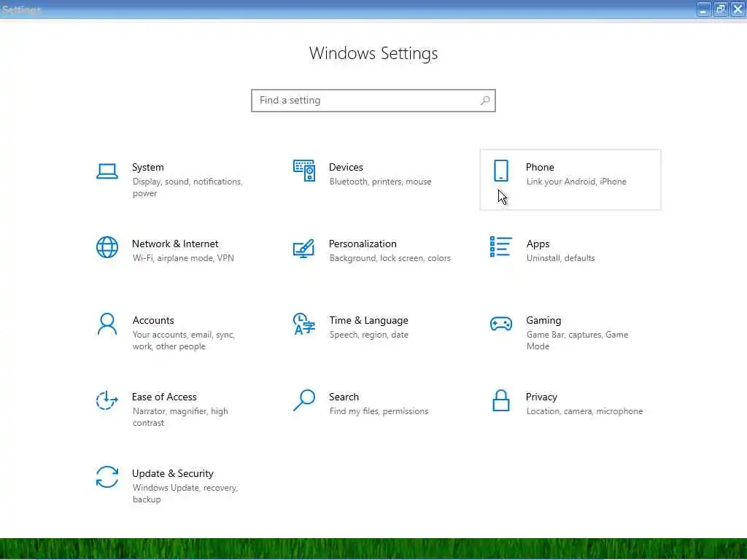
Task: Open the Apps list icon
Action: pos(500,246)
